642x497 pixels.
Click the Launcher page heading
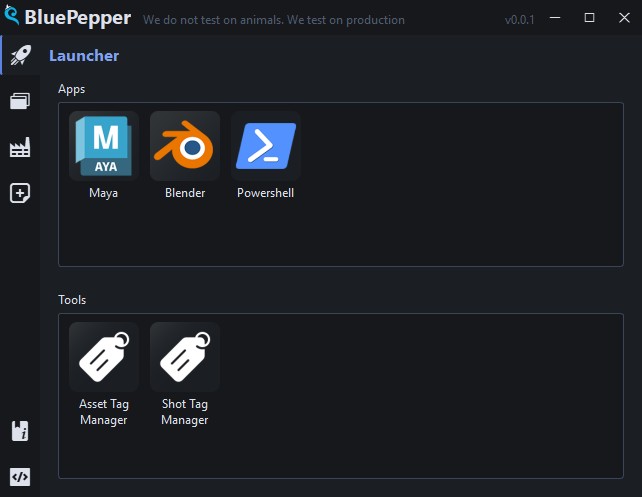[x=84, y=55]
